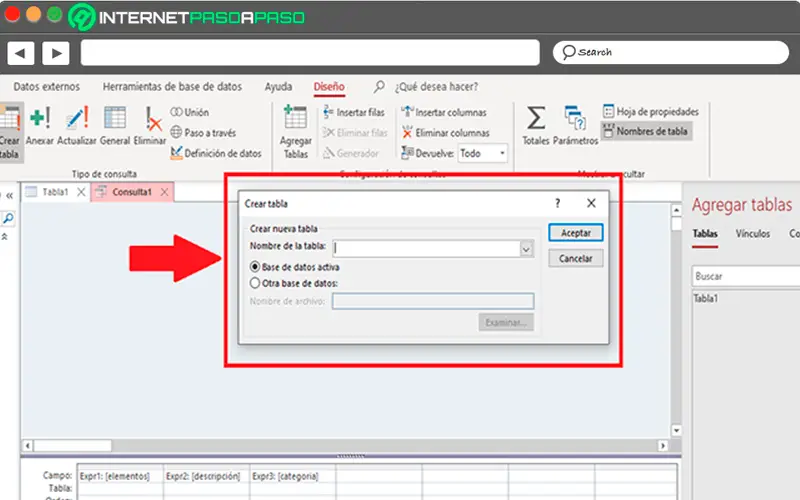Select Tablas tab in Agregar tablas pane
The height and width of the screenshot is (500, 800).
click(705, 234)
